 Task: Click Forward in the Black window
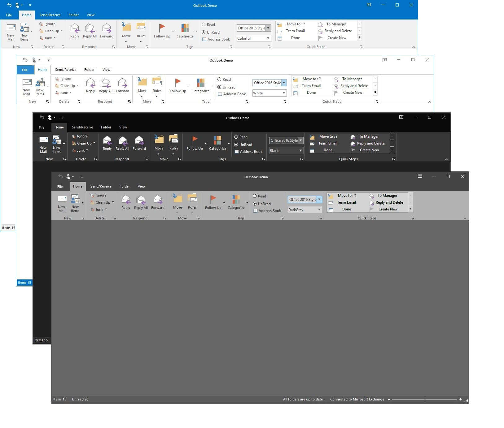pos(139,144)
